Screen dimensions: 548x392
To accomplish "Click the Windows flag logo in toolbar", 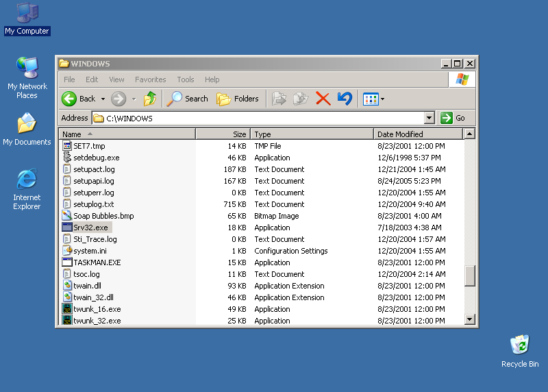I will click(462, 79).
